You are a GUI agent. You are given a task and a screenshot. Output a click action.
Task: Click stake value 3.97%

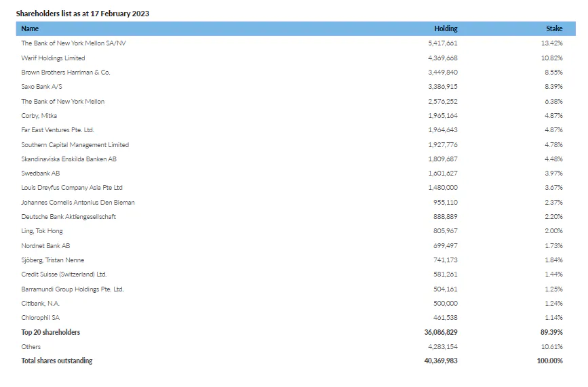pos(554,174)
